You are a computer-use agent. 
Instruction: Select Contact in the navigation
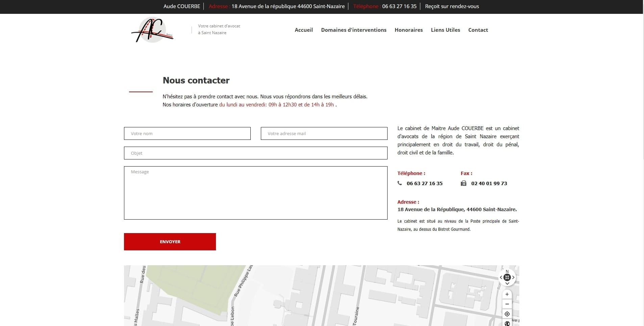(478, 30)
